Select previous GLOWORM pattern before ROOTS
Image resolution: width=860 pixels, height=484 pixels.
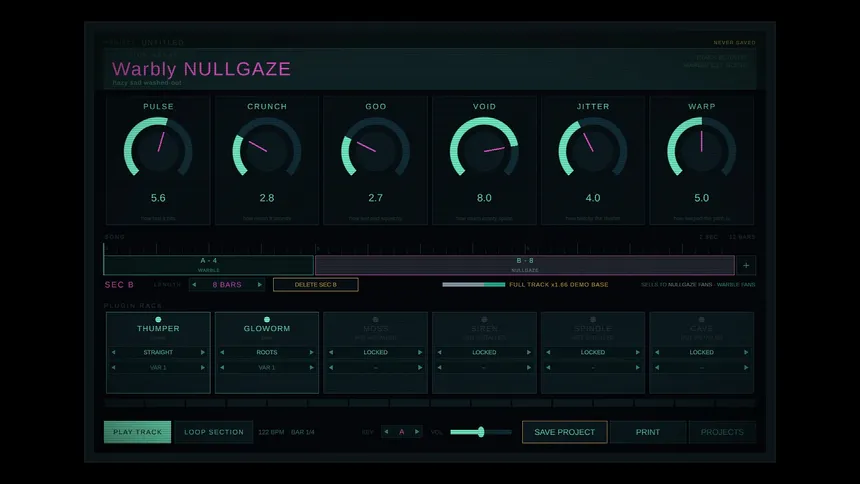(x=222, y=352)
